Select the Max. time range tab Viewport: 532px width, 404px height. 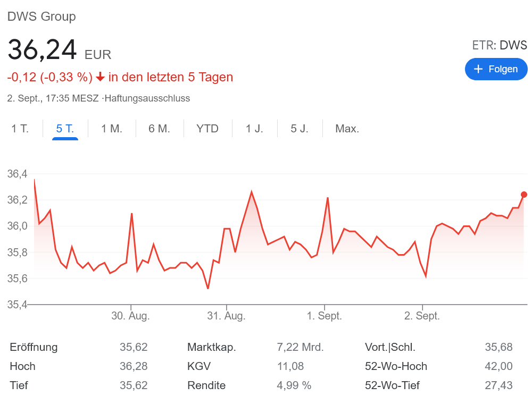coord(347,129)
